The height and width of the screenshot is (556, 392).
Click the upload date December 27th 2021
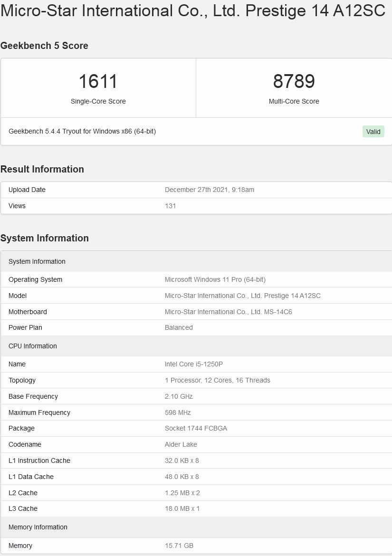point(210,190)
